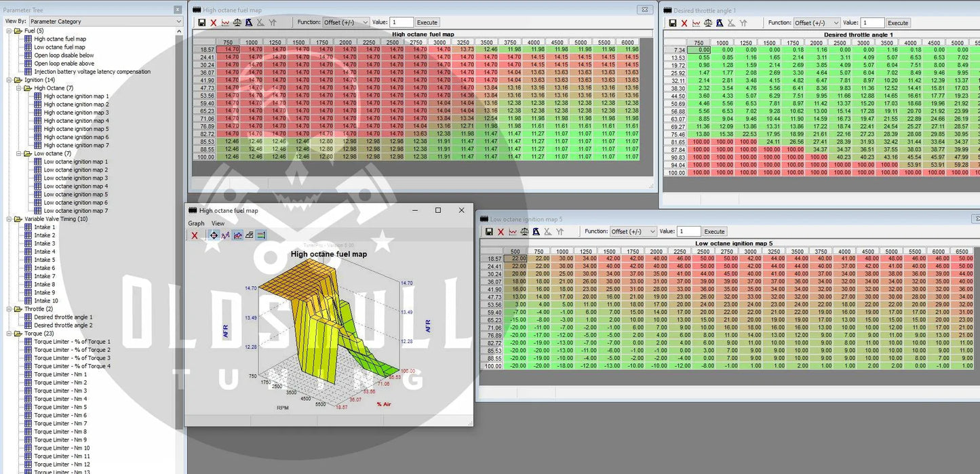Click Execute button in High octane fuel map
The image size is (980, 474).
[x=427, y=22]
